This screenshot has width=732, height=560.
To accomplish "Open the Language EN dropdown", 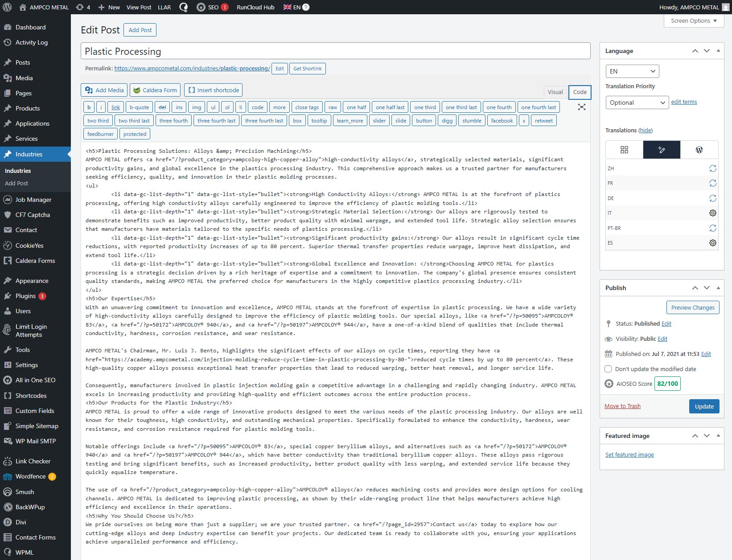I will (632, 71).
